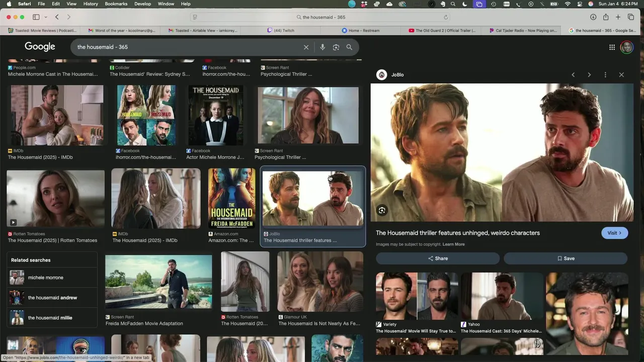Open Glamour UK image result
The height and width of the screenshot is (362, 644).
coord(320,282)
